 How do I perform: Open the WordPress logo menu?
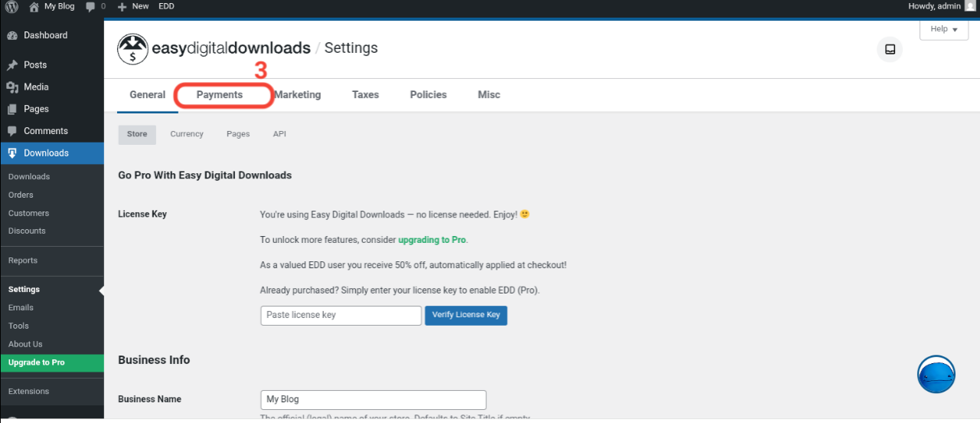click(x=11, y=6)
